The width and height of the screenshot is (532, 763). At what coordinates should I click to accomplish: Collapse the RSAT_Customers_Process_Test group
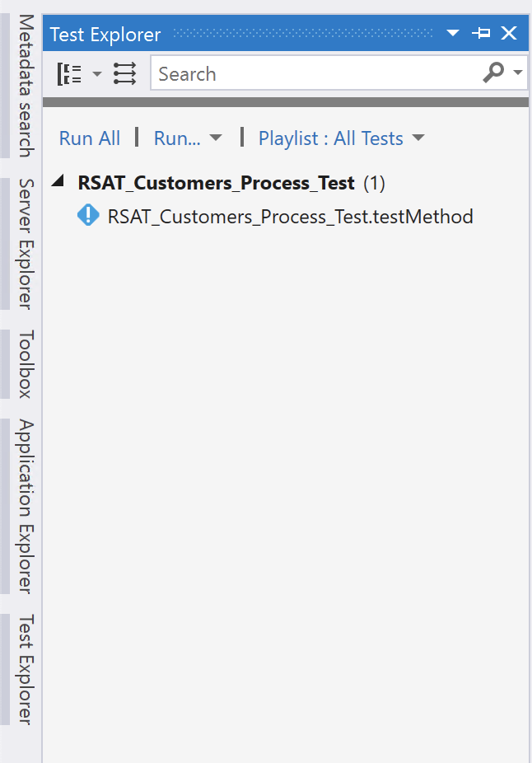[58, 181]
